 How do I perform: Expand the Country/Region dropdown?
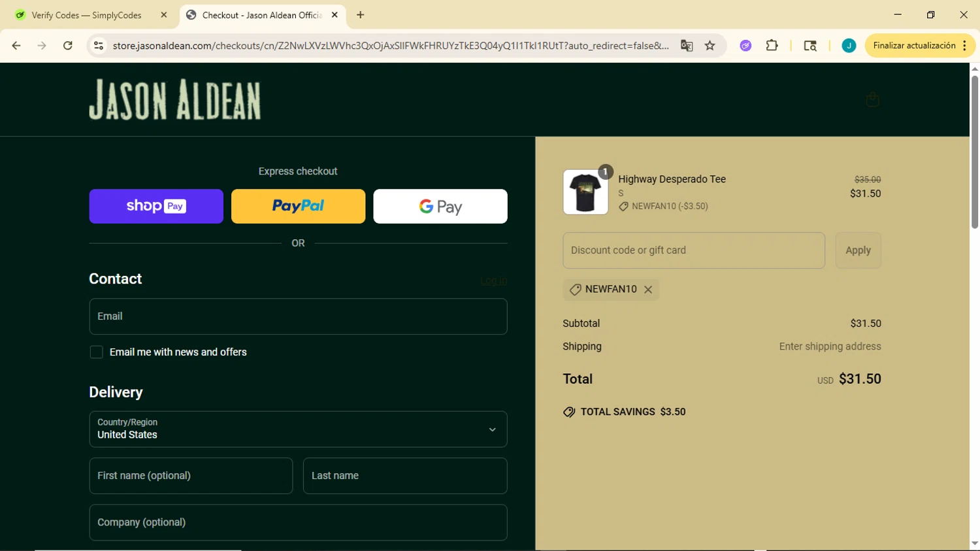(298, 429)
